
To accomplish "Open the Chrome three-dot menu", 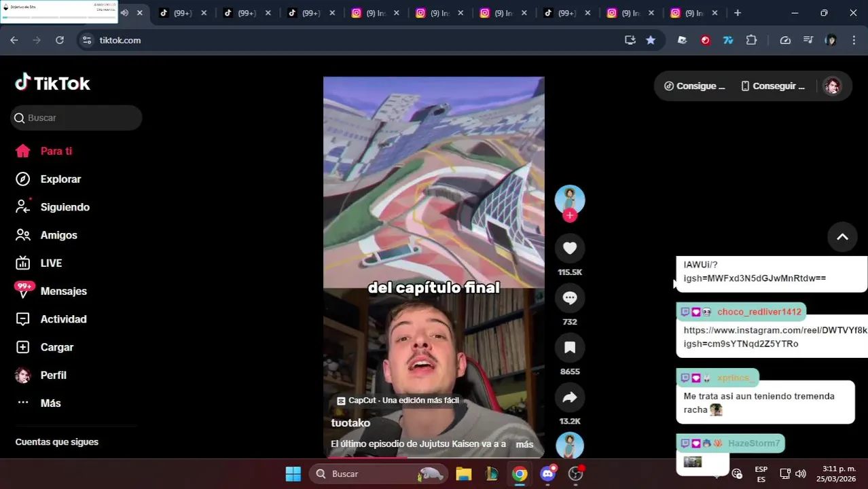I will [x=854, y=40].
